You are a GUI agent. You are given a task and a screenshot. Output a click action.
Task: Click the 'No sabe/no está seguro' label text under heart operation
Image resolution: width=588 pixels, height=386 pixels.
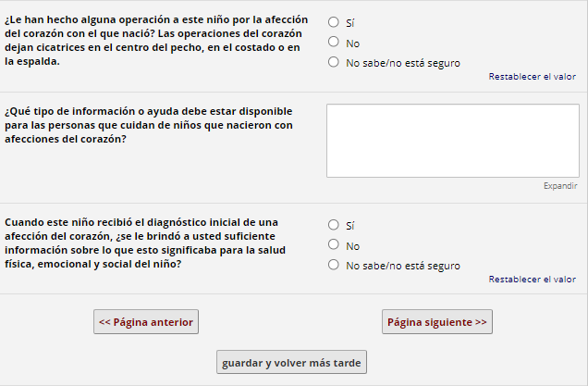point(402,63)
